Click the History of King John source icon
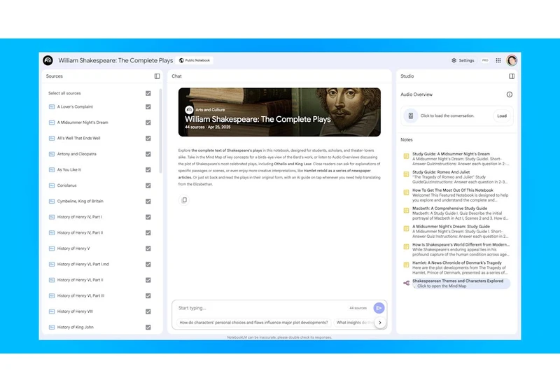This screenshot has width=560, height=392. click(52, 328)
